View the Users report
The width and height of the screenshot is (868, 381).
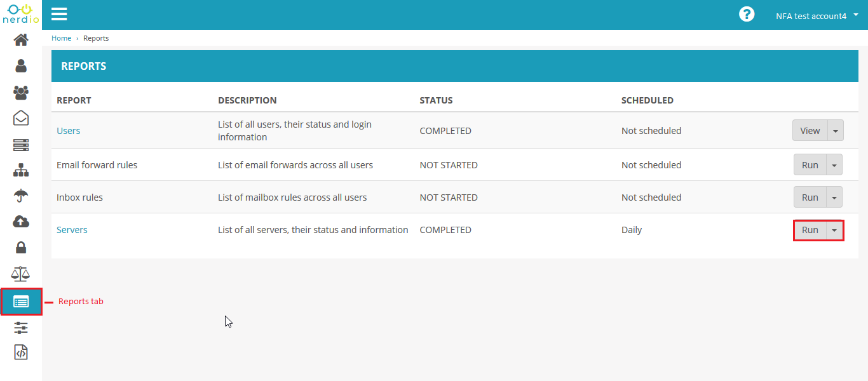pyautogui.click(x=810, y=131)
